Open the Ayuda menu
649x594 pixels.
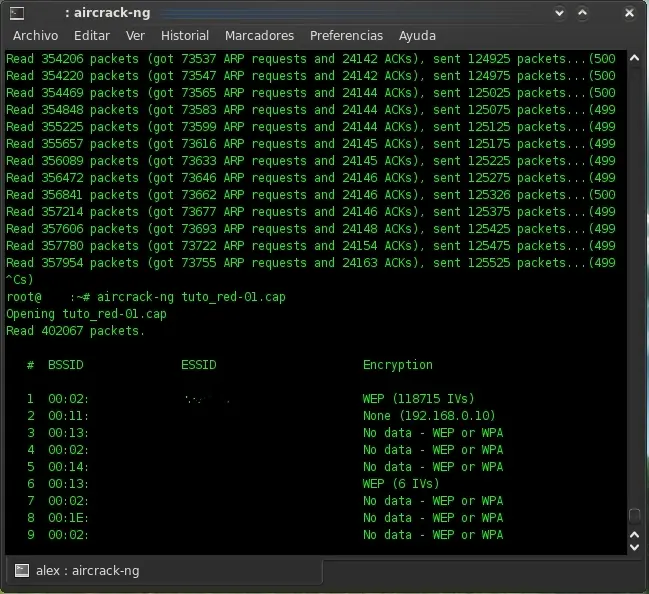click(x=417, y=36)
